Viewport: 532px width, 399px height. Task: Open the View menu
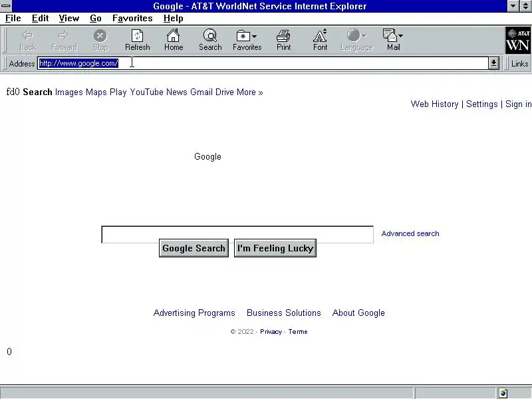[69, 19]
